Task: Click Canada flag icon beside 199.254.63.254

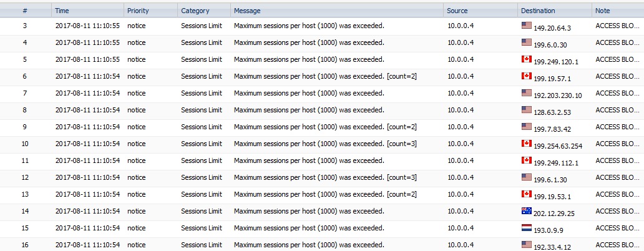Action: click(x=526, y=144)
